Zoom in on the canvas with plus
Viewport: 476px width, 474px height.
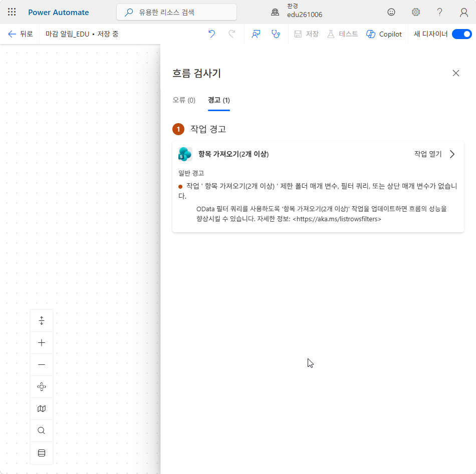[42, 343]
